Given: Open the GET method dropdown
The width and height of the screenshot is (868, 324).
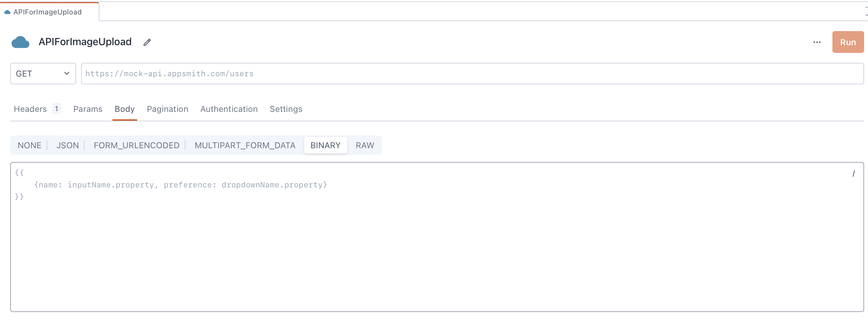Looking at the screenshot, I should [x=43, y=73].
